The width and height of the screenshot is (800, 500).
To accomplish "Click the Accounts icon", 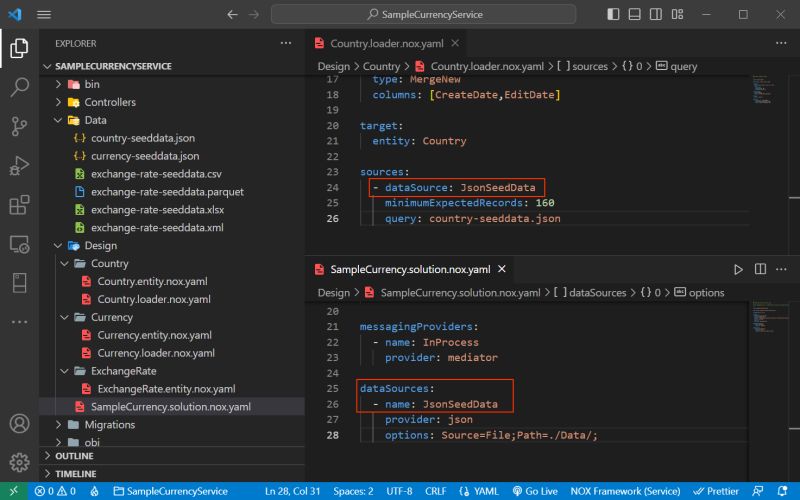I will tap(19, 423).
